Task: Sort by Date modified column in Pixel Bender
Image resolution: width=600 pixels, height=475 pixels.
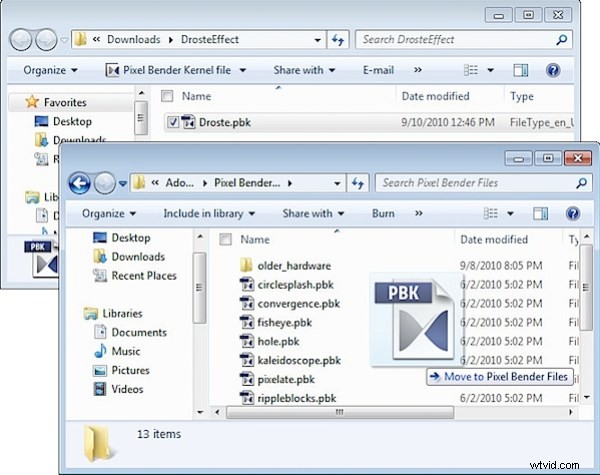Action: pos(493,240)
